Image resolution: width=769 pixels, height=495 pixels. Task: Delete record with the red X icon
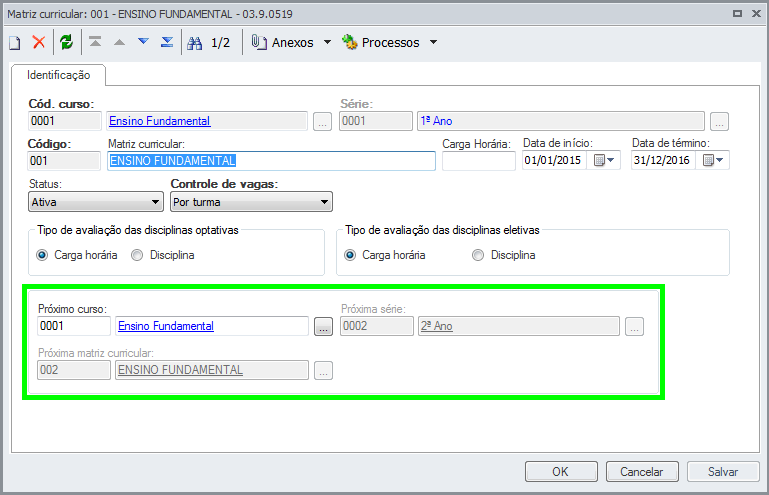pos(39,42)
